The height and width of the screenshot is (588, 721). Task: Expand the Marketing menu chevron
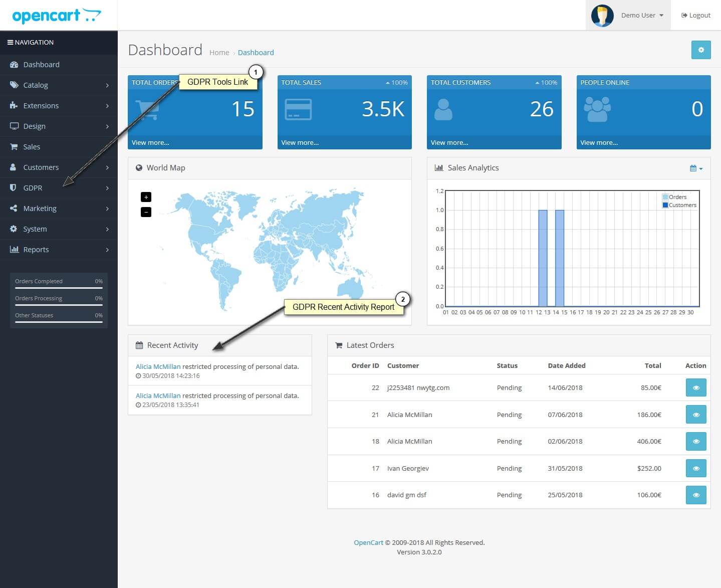click(x=107, y=209)
